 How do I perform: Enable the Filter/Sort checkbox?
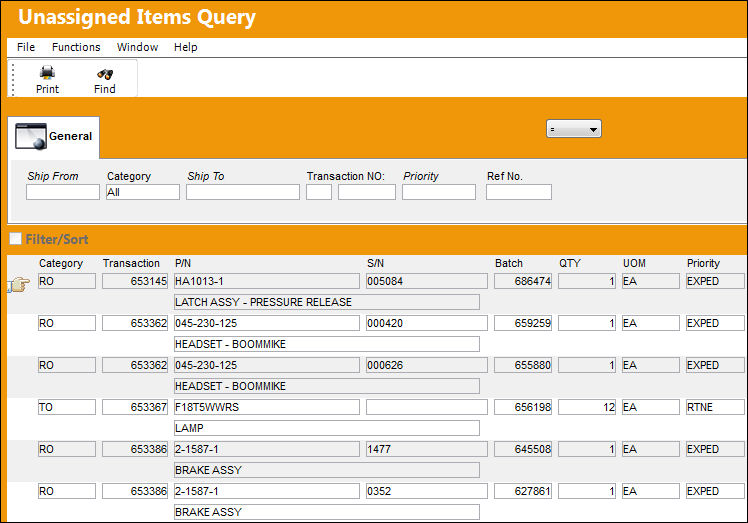[15, 239]
